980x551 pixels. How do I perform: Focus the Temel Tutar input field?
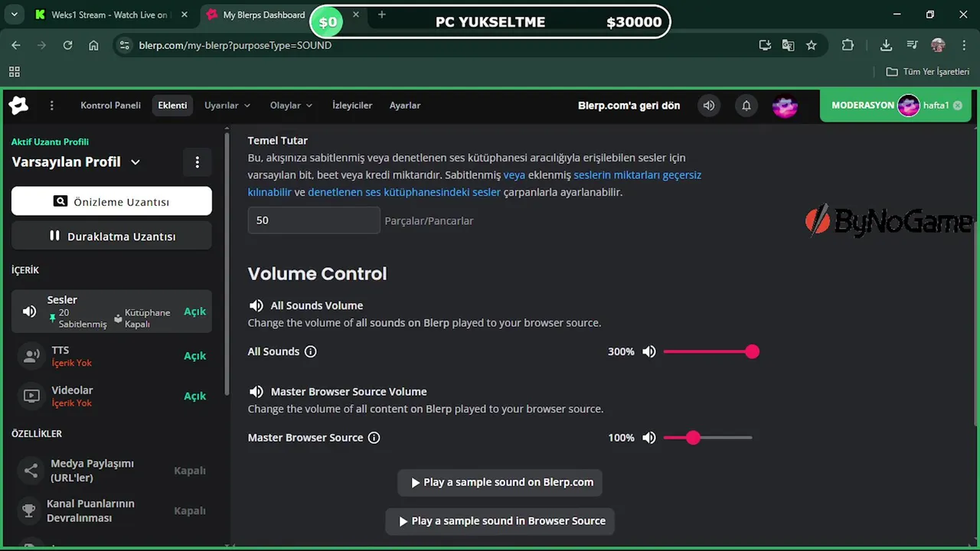click(x=314, y=220)
